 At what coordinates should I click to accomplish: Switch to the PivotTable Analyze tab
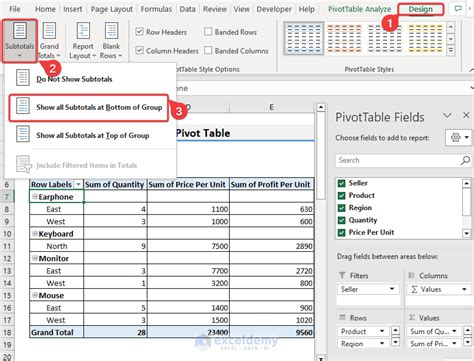coord(359,9)
